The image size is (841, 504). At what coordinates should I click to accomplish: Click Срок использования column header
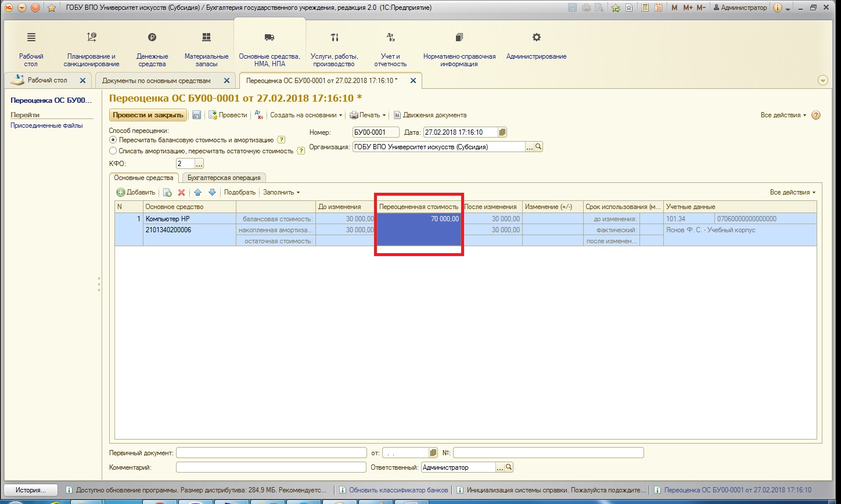[623, 207]
